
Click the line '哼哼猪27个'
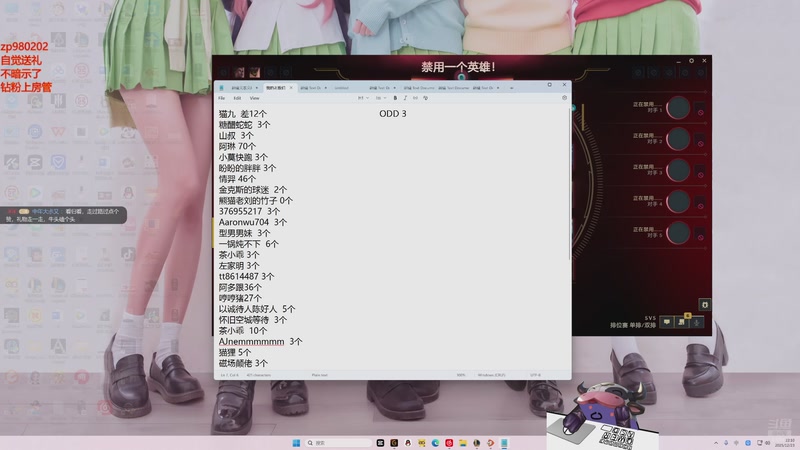pos(240,298)
